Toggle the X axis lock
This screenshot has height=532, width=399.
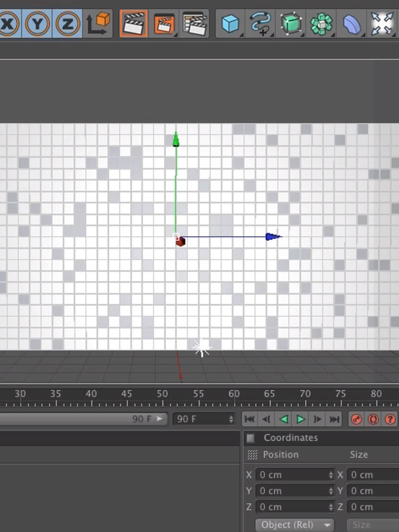pyautogui.click(x=9, y=24)
